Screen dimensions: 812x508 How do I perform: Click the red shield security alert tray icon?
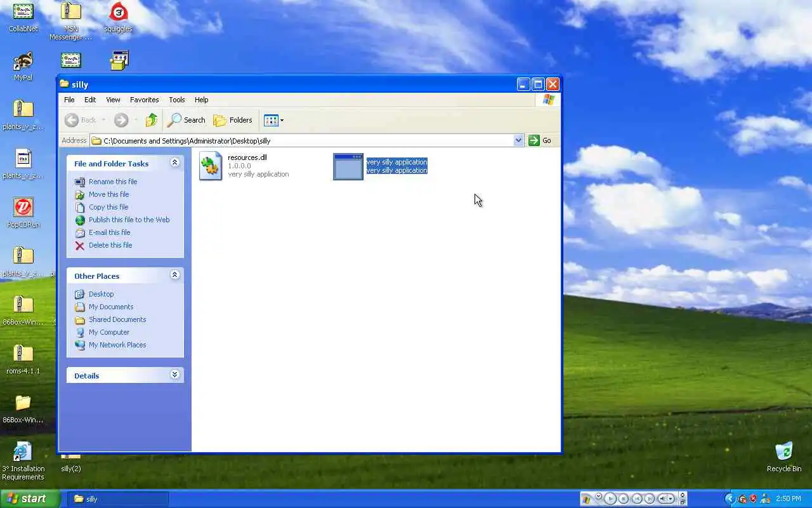click(x=753, y=498)
